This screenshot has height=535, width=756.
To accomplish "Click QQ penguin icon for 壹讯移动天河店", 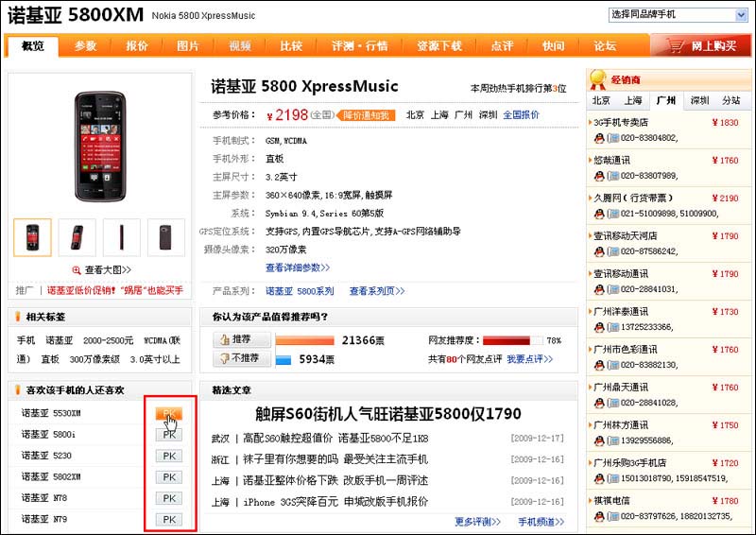I will point(599,251).
